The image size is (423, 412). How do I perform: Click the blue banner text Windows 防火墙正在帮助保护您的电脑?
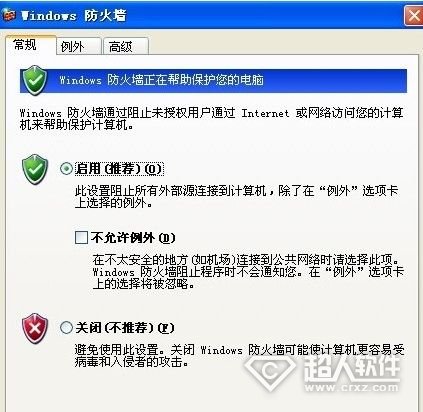162,80
